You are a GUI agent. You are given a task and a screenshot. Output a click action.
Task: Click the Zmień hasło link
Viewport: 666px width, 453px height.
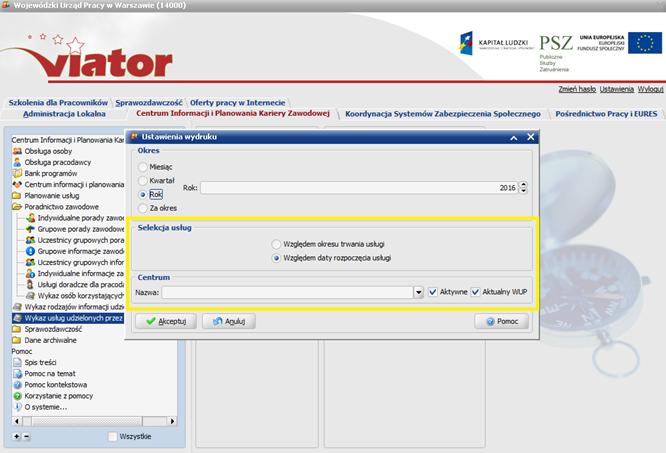(577, 89)
